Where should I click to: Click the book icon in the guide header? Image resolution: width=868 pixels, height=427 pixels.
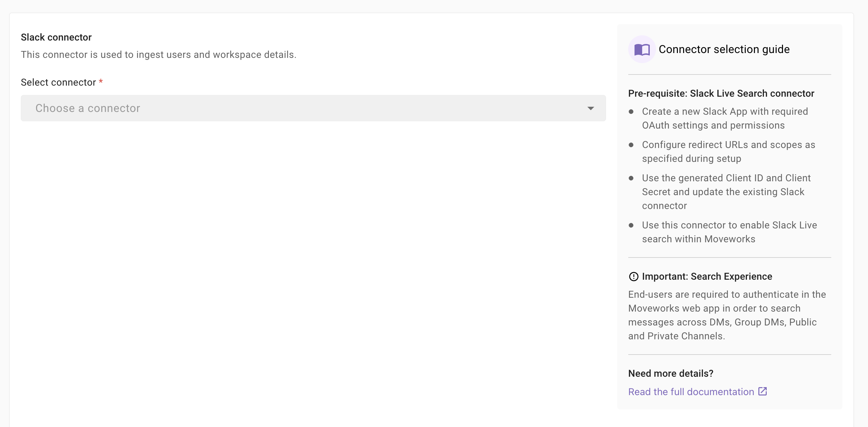(642, 50)
